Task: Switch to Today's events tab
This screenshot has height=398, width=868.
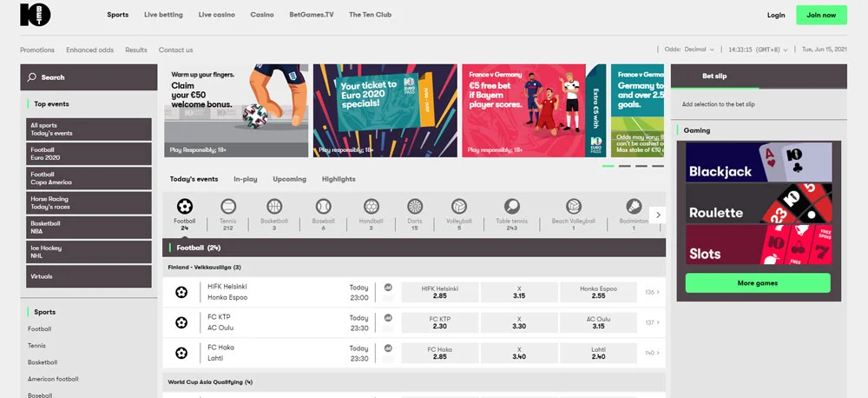Action: [x=194, y=179]
